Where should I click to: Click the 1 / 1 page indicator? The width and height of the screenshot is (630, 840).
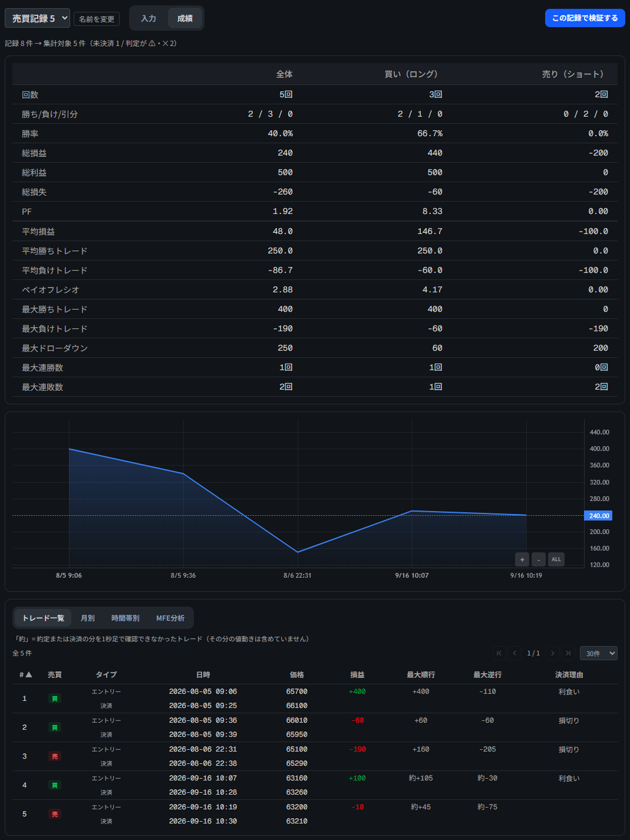click(533, 653)
